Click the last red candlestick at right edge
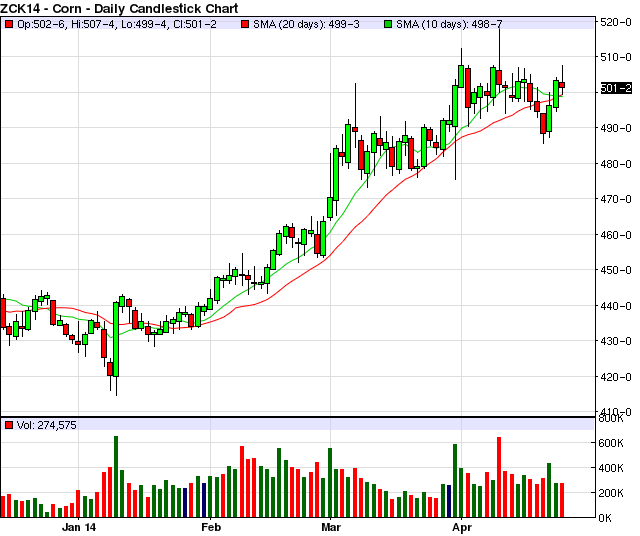Viewport: 640px width, 536px height. pyautogui.click(x=562, y=85)
